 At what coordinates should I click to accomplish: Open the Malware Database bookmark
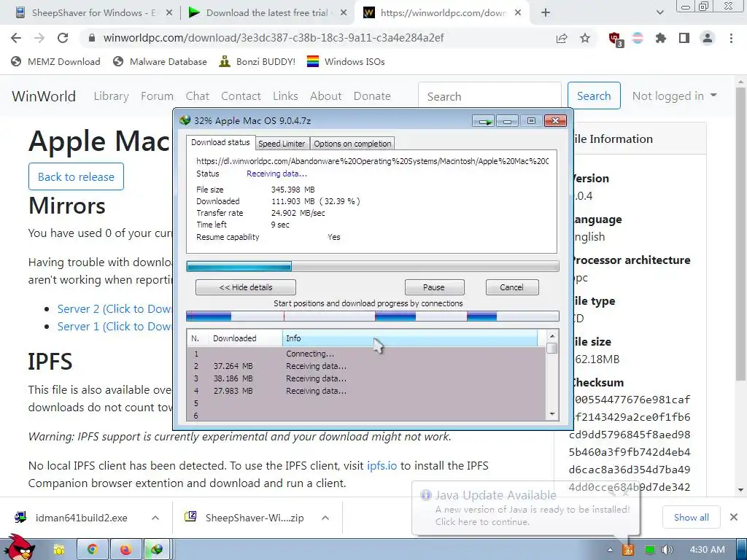pos(160,61)
